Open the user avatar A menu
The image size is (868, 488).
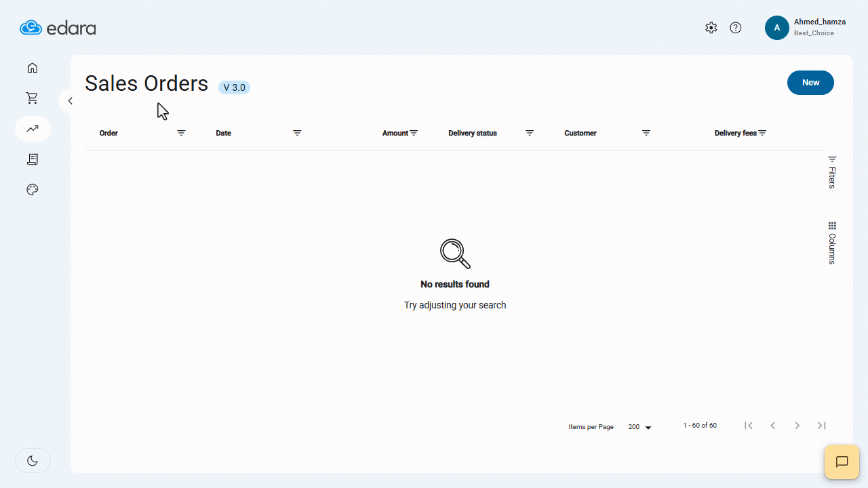click(x=777, y=28)
